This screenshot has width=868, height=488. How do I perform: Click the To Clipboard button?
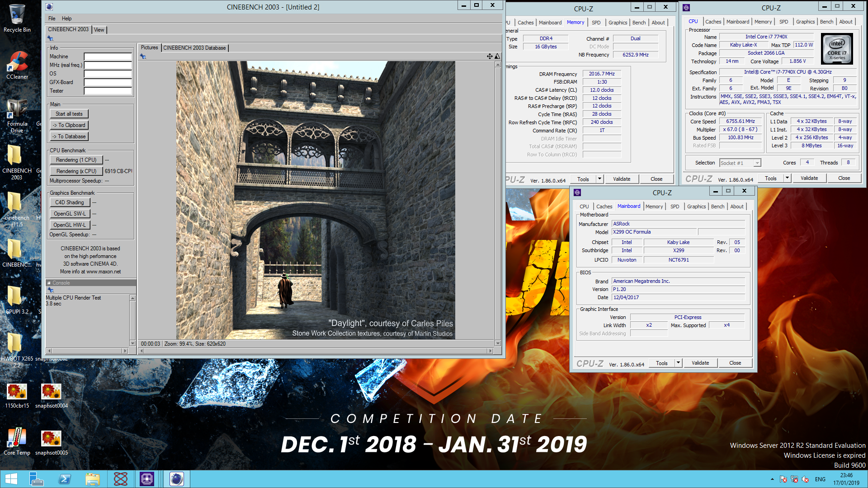point(69,125)
